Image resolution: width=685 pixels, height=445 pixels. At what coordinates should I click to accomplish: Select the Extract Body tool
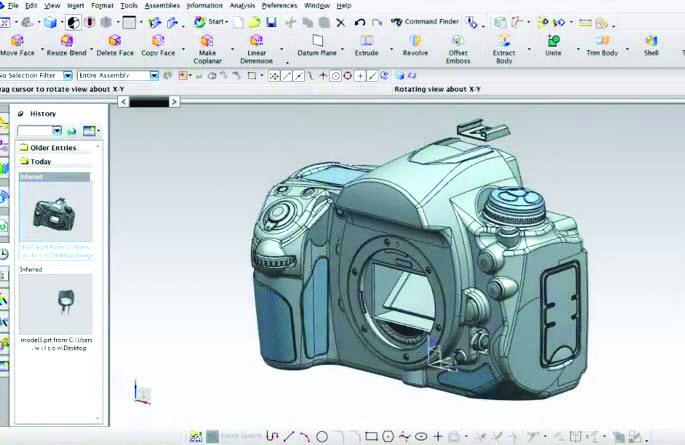click(504, 49)
